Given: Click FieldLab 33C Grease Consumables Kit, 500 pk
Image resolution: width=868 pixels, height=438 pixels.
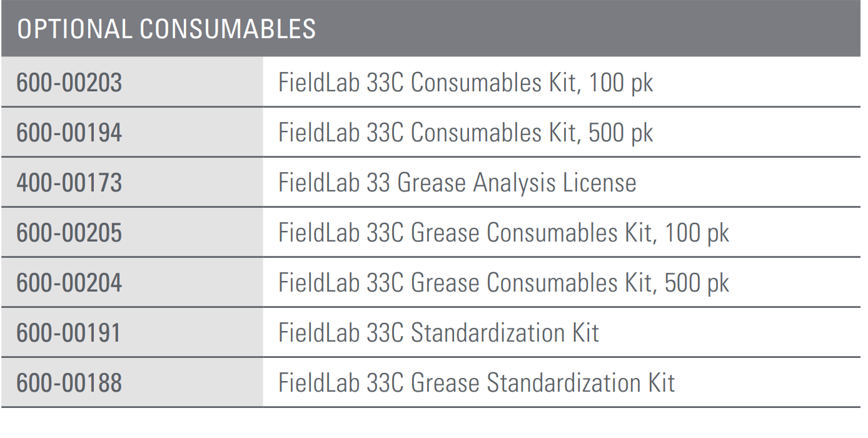Looking at the screenshot, I should tap(504, 283).
